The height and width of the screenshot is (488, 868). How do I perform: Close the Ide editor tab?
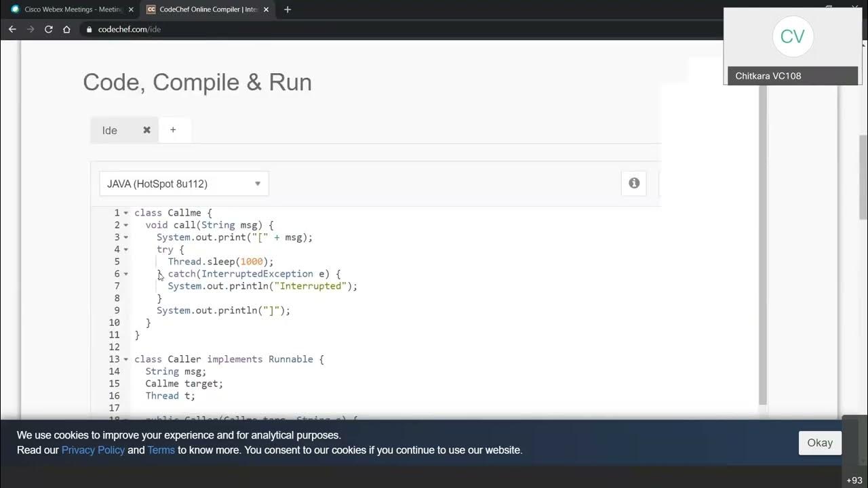point(146,130)
